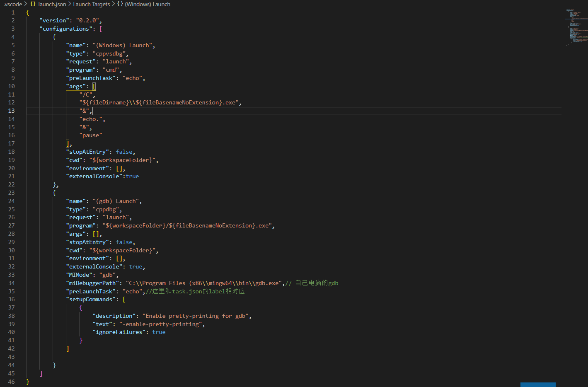Click the braces icon before (Windows) Launch breadcrumb
The height and width of the screenshot is (387, 588).
pyautogui.click(x=120, y=4)
